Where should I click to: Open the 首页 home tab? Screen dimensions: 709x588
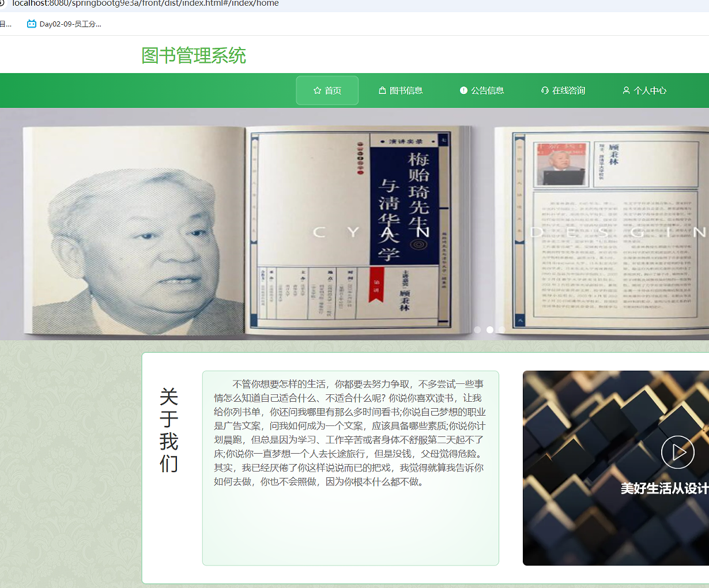coord(327,91)
